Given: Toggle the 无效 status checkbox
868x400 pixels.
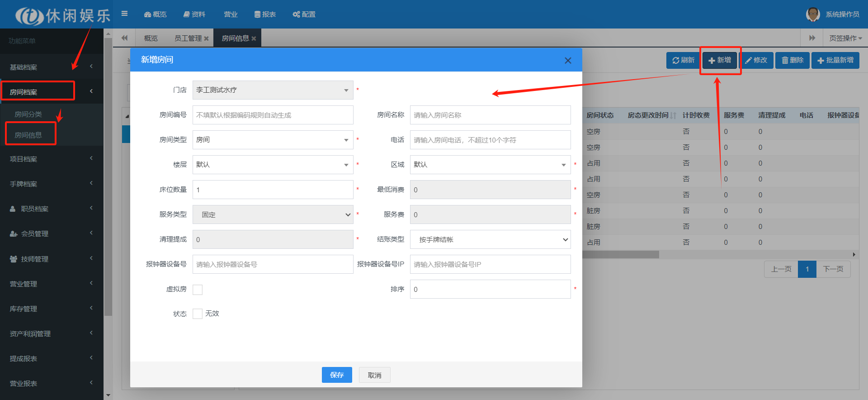Looking at the screenshot, I should tap(198, 314).
